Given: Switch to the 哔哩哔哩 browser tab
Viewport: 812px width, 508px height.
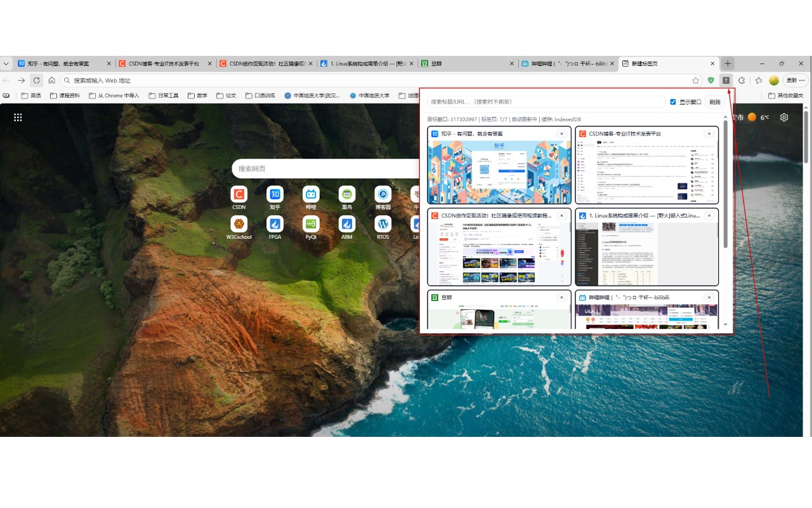Looking at the screenshot, I should pyautogui.click(x=568, y=63).
